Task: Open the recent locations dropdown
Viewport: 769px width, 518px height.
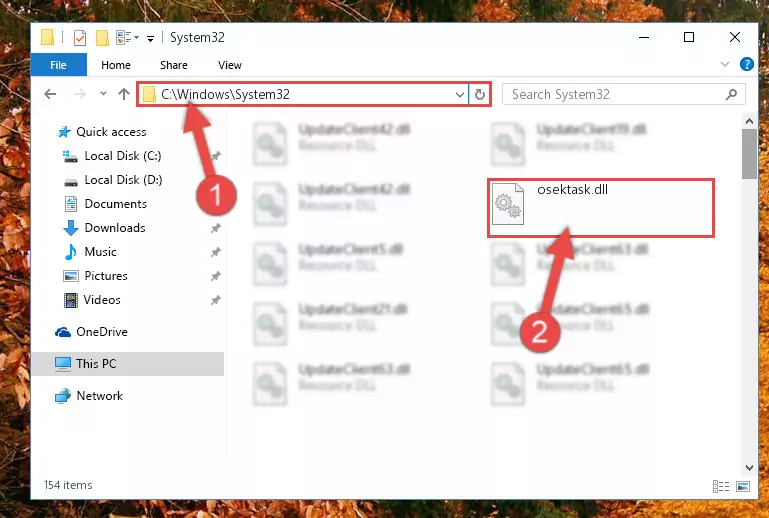Action: coord(103,93)
